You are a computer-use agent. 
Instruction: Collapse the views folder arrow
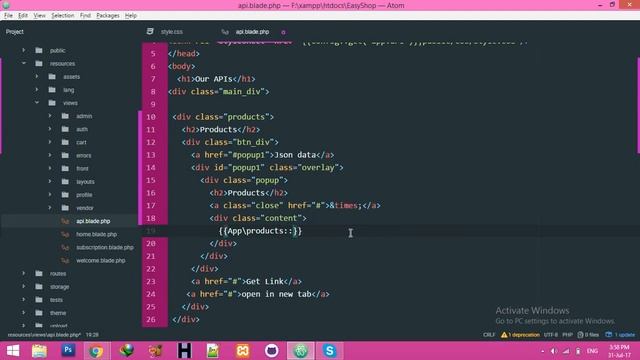tap(37, 102)
